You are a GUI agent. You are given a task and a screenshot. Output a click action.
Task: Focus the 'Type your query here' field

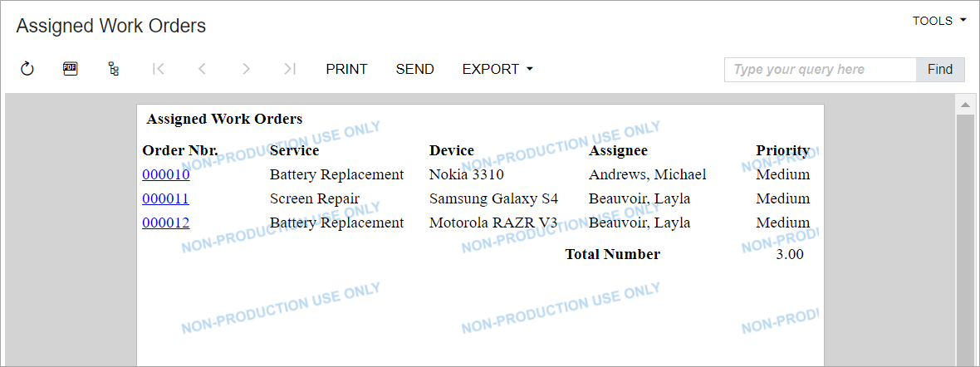coord(820,70)
